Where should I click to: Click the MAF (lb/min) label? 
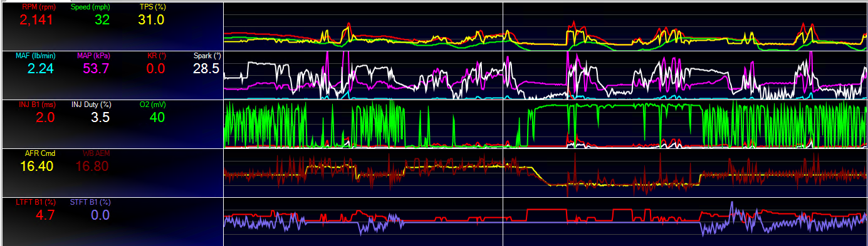pyautogui.click(x=36, y=56)
